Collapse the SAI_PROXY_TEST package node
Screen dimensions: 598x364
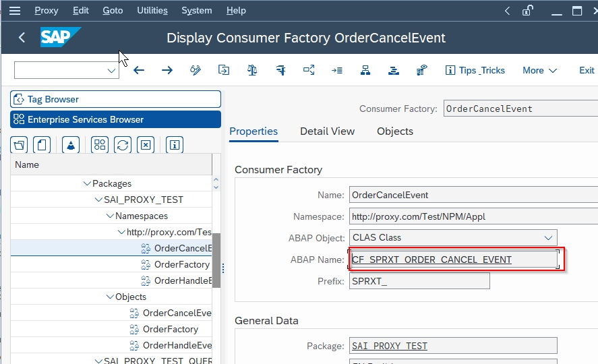click(98, 200)
